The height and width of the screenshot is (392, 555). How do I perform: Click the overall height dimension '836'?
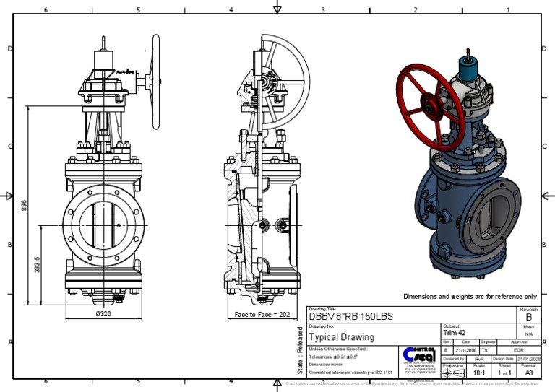pos(24,205)
